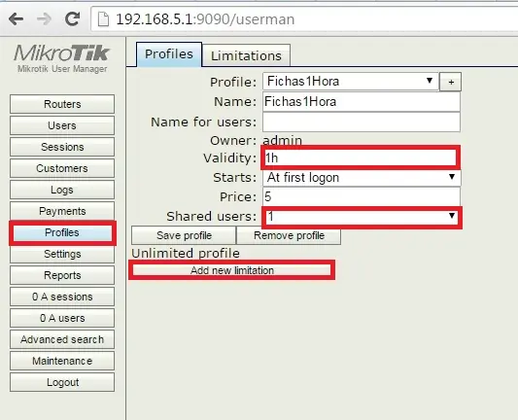Open Settings in the sidebar menu

point(62,254)
